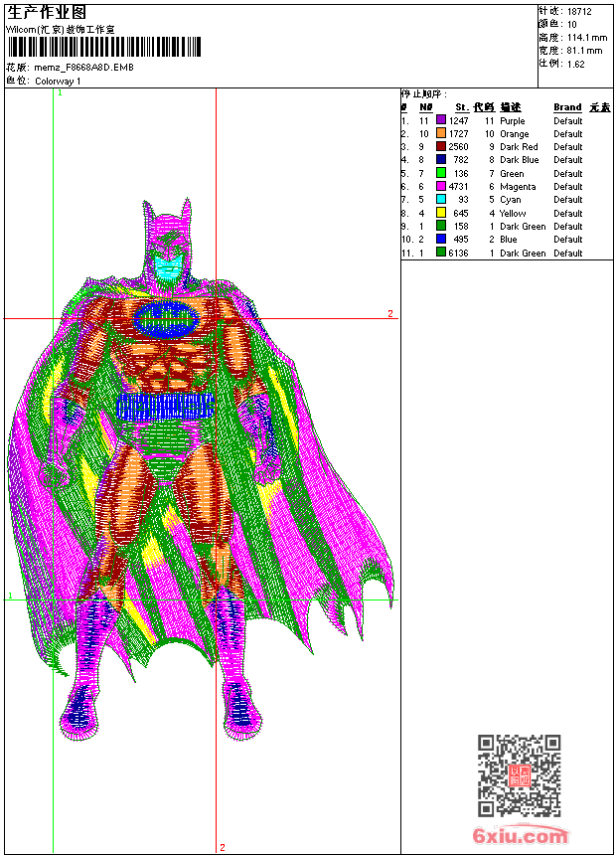Select the stitch count '1727'
Image resolution: width=616 pixels, height=855 pixels.
click(x=458, y=133)
